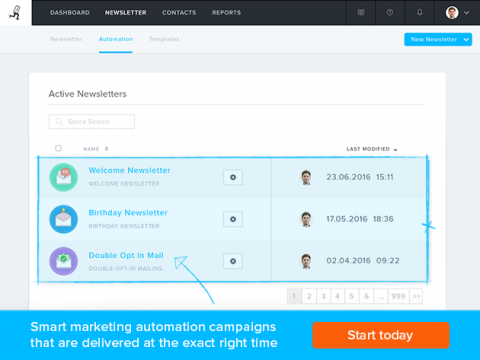Click the Quick Search input field

coord(92,121)
